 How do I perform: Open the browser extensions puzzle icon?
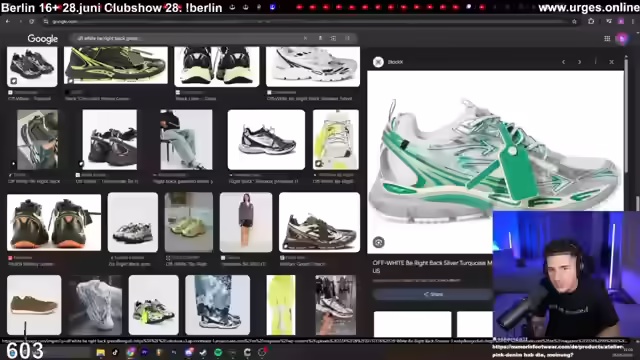coord(591,21)
